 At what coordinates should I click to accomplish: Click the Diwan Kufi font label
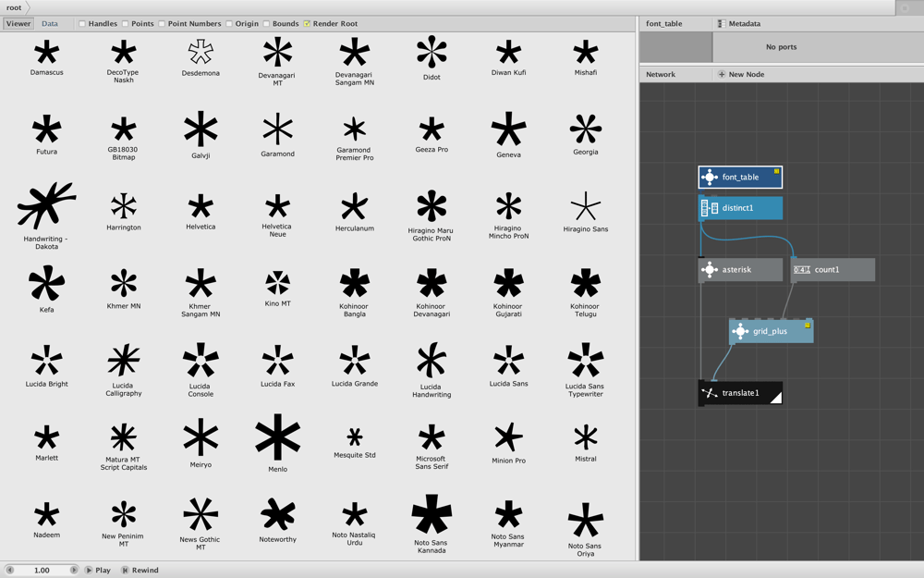point(508,72)
